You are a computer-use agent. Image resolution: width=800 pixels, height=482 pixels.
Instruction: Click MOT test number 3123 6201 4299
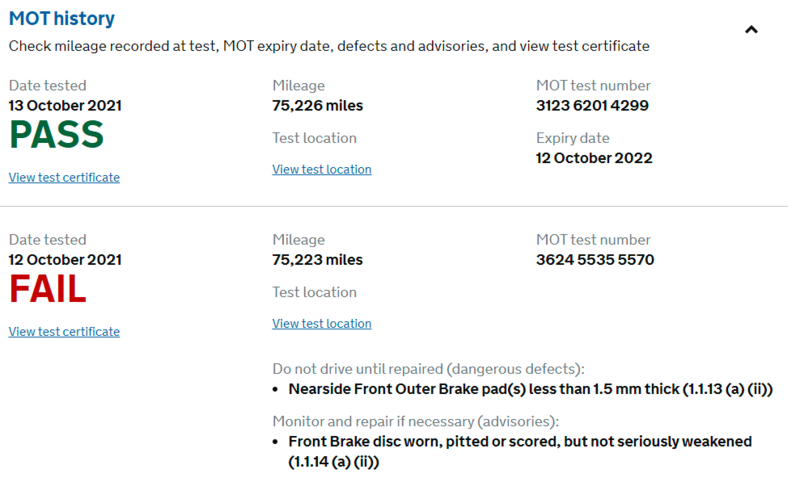(x=592, y=105)
